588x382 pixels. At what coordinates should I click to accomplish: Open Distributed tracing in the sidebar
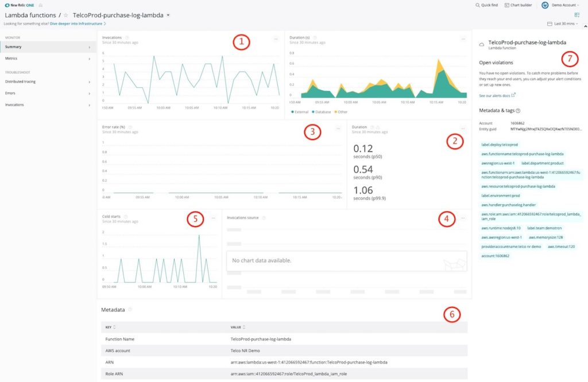coord(48,81)
